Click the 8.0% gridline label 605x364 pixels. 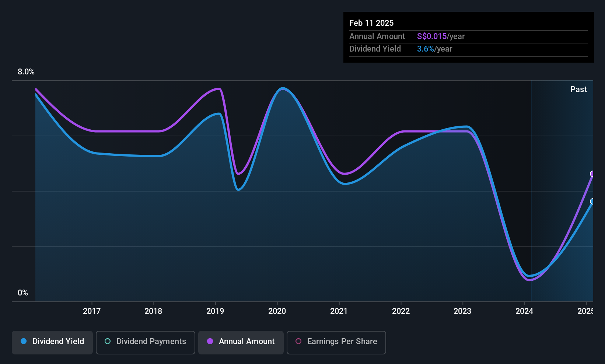click(26, 72)
